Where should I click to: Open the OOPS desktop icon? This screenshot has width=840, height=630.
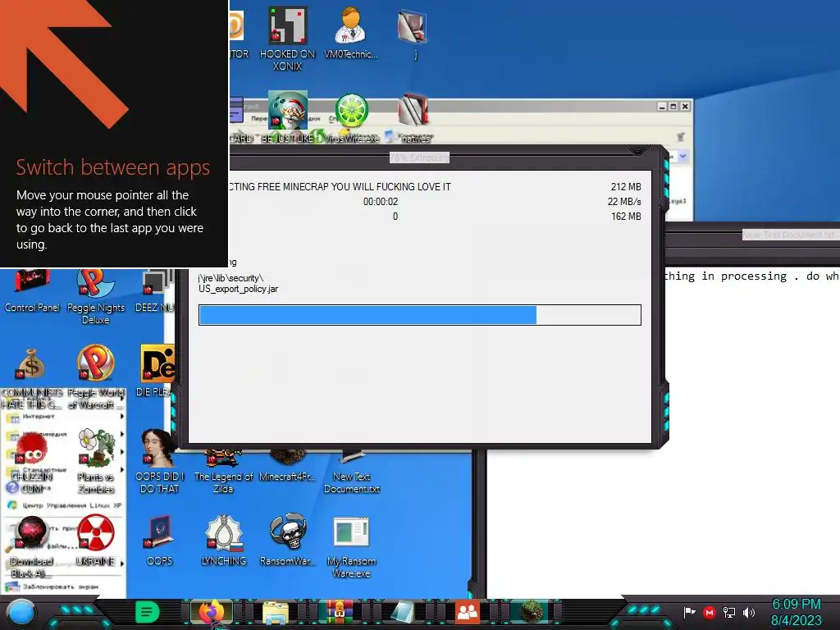coord(160,540)
